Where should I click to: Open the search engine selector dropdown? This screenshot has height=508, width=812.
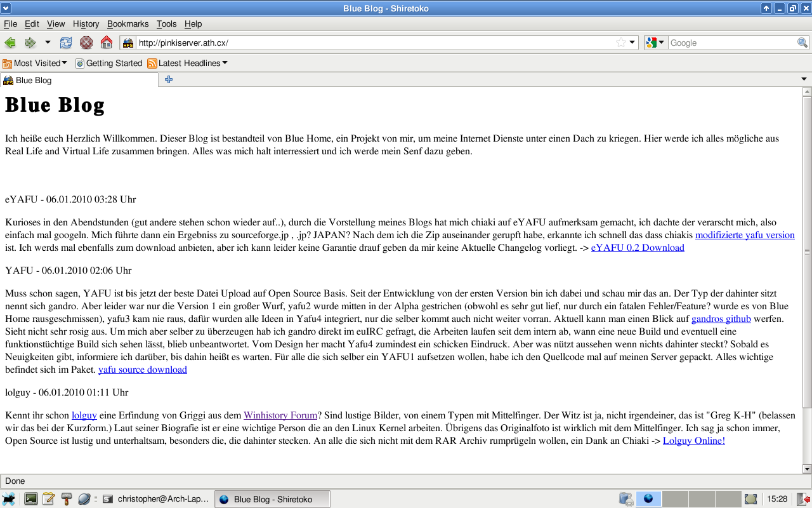(x=655, y=43)
